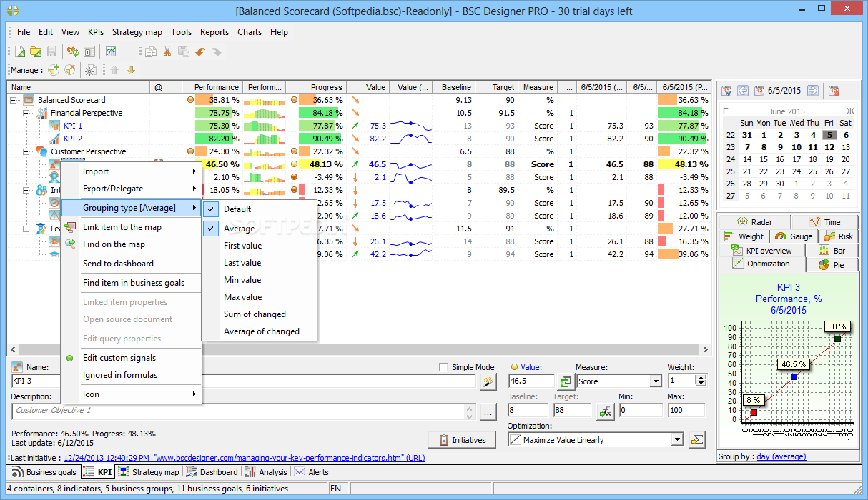Open the Reports menu
This screenshot has height=500, width=868.
pyautogui.click(x=214, y=32)
